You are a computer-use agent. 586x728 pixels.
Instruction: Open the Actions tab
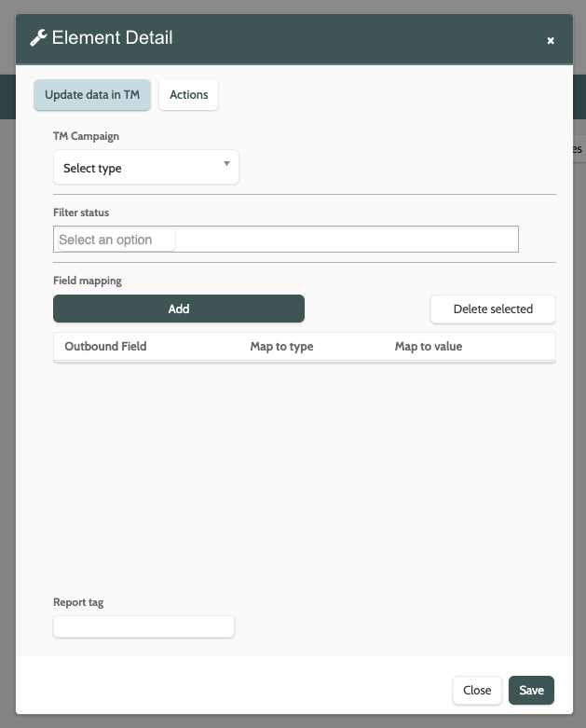click(x=189, y=95)
